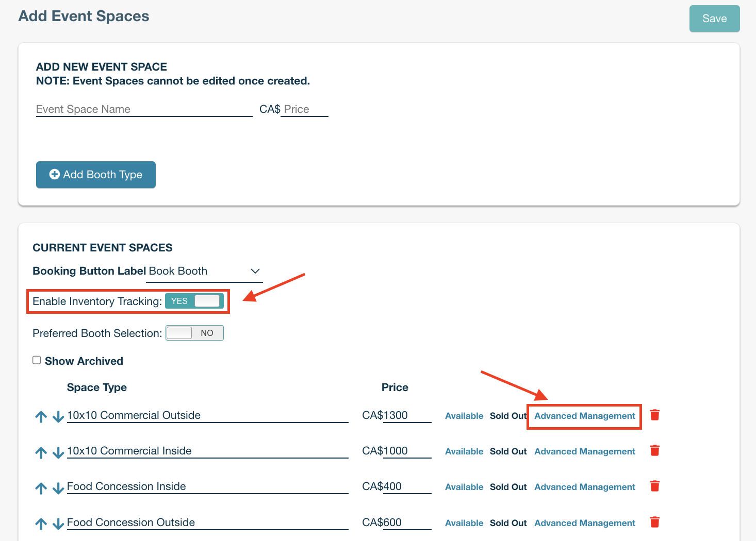Move 10x10 Commercial Inside down
This screenshot has width=756, height=541.
pos(58,452)
